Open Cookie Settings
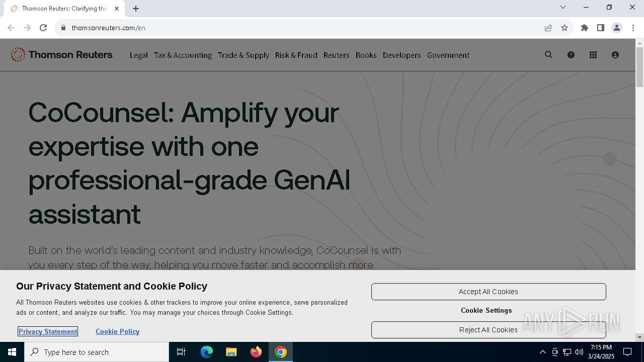Screen dimensions: 644x362 click(x=487, y=310)
